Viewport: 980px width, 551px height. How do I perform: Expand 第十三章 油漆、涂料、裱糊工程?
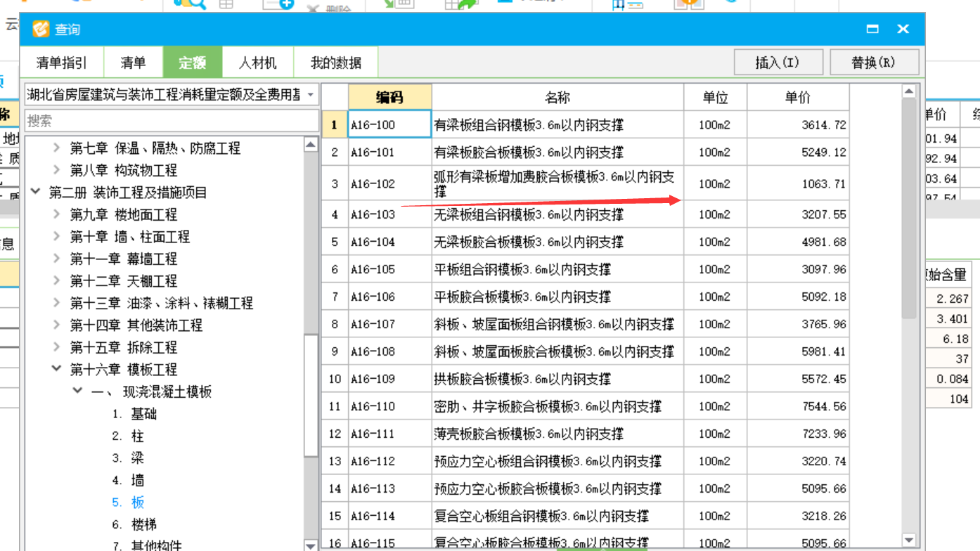(x=58, y=303)
